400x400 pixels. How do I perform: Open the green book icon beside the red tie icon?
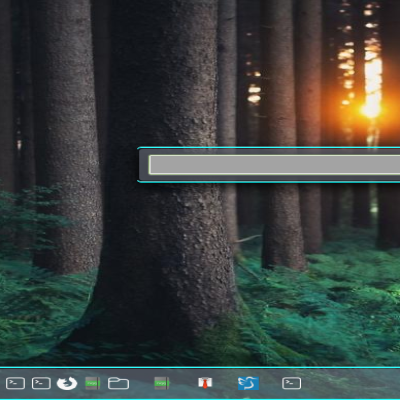click(x=162, y=383)
